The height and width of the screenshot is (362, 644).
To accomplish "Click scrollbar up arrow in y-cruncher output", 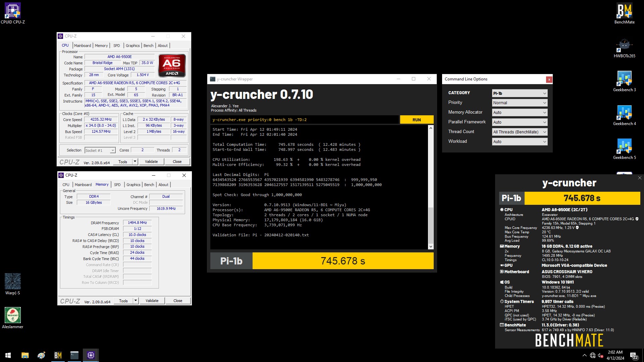I will click(x=431, y=128).
